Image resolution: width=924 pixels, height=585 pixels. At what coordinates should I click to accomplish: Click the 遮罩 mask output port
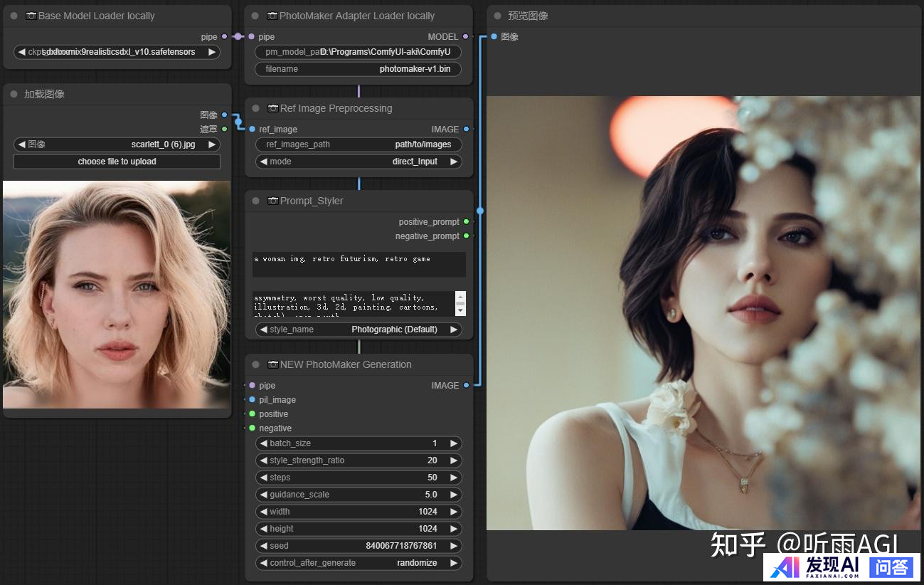tap(224, 129)
